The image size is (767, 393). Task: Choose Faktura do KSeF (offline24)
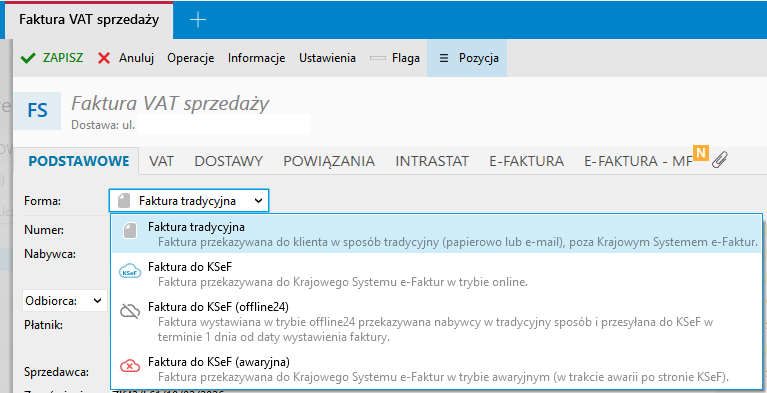point(437,322)
